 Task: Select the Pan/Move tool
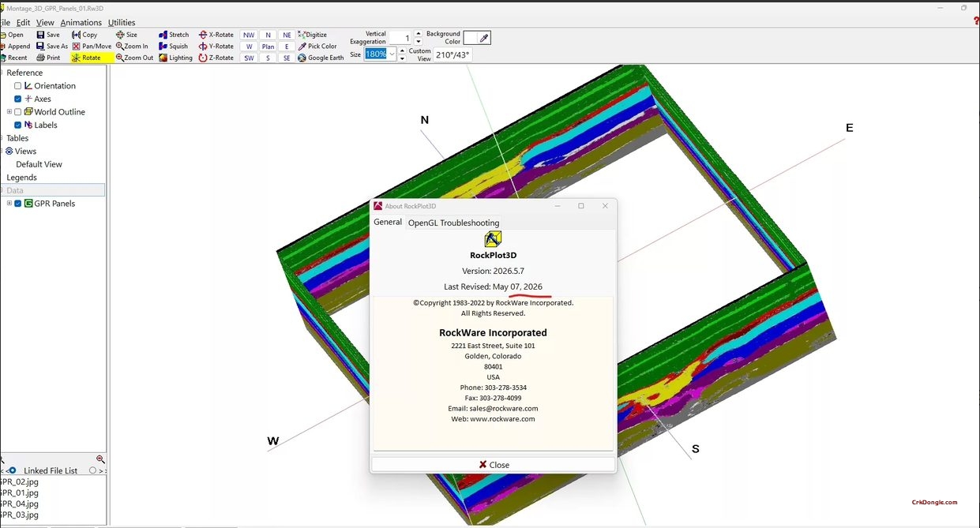[92, 47]
